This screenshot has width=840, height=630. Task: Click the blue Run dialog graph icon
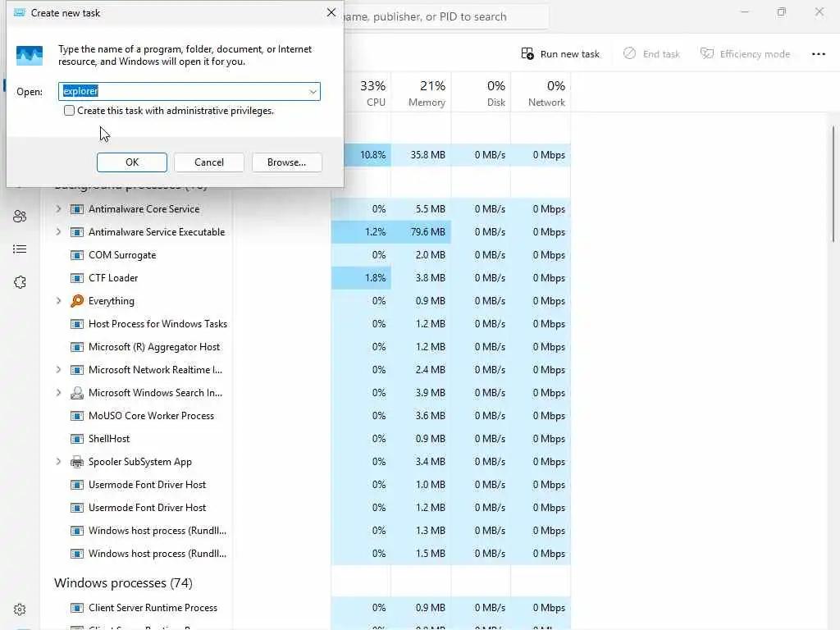click(30, 55)
